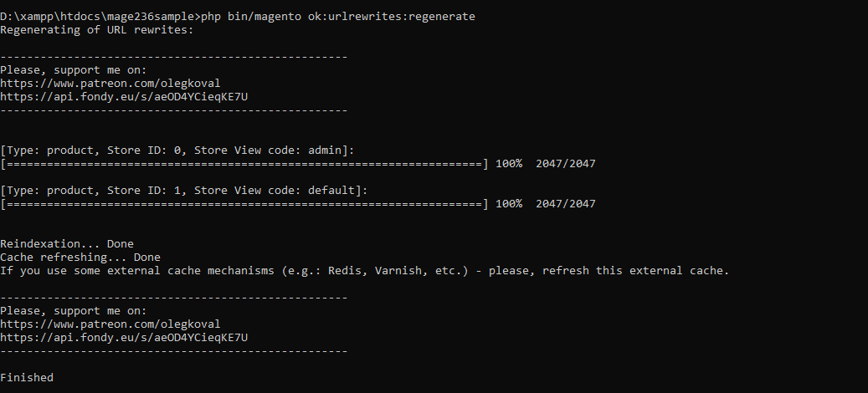Image resolution: width=868 pixels, height=393 pixels.
Task: Click the D:\xampp\htdocs\mage236sample prompt path
Action: click(x=100, y=17)
